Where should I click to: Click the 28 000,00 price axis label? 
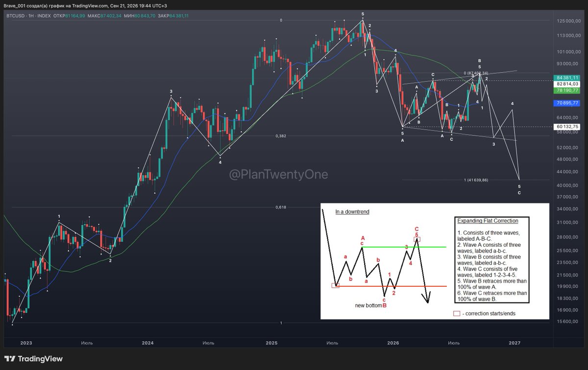click(568, 237)
